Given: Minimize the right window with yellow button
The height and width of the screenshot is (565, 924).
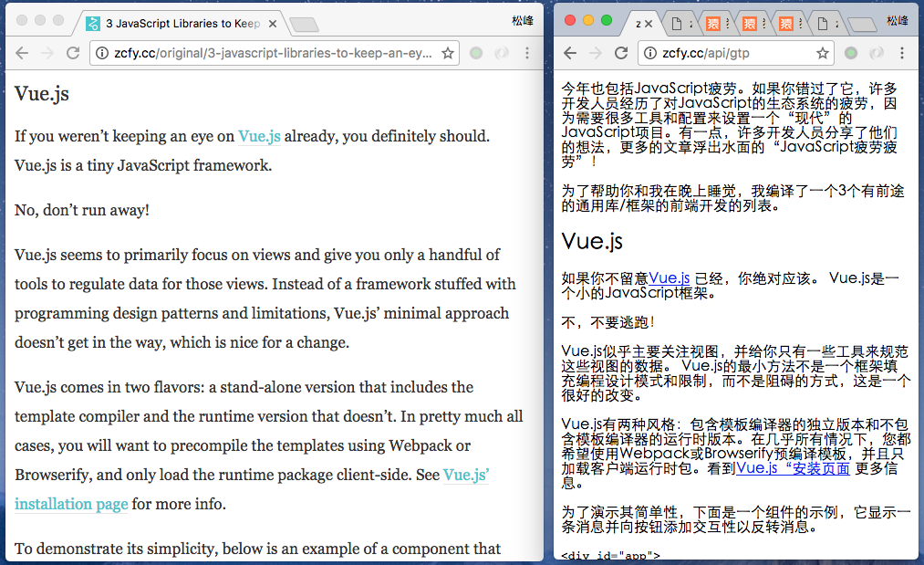Looking at the screenshot, I should [588, 20].
